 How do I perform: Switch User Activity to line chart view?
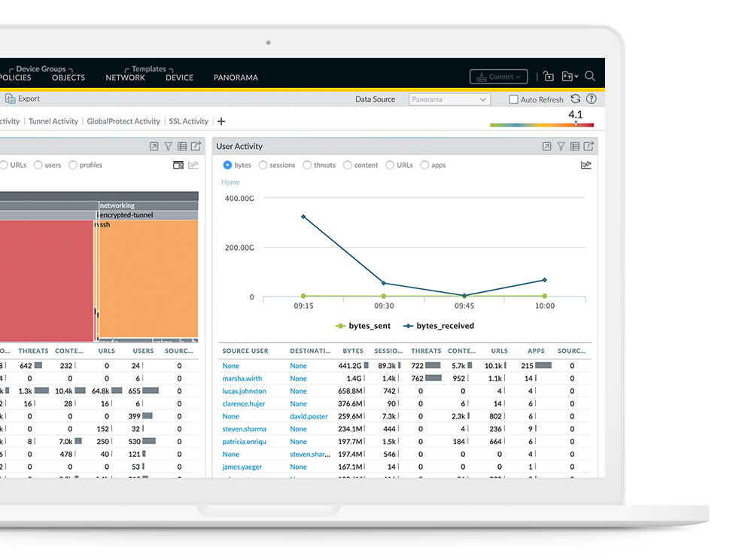point(586,165)
